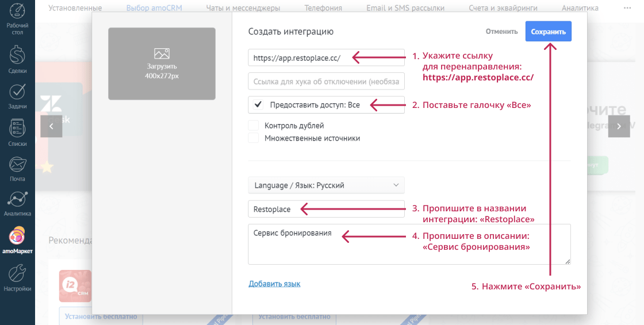Image resolution: width=644 pixels, height=325 pixels.
Task: Open Аналитика section in sidebar
Action: click(17, 203)
